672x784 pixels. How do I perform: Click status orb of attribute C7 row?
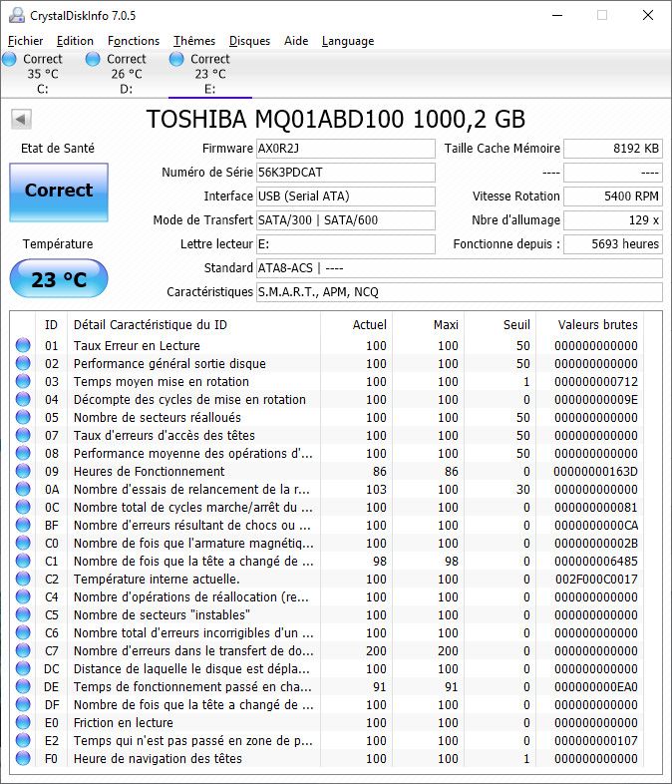(x=23, y=651)
